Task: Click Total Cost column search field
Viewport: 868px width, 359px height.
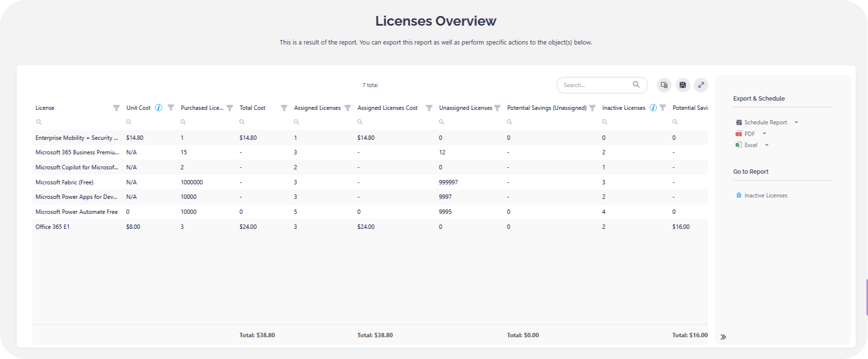Action: tap(264, 122)
